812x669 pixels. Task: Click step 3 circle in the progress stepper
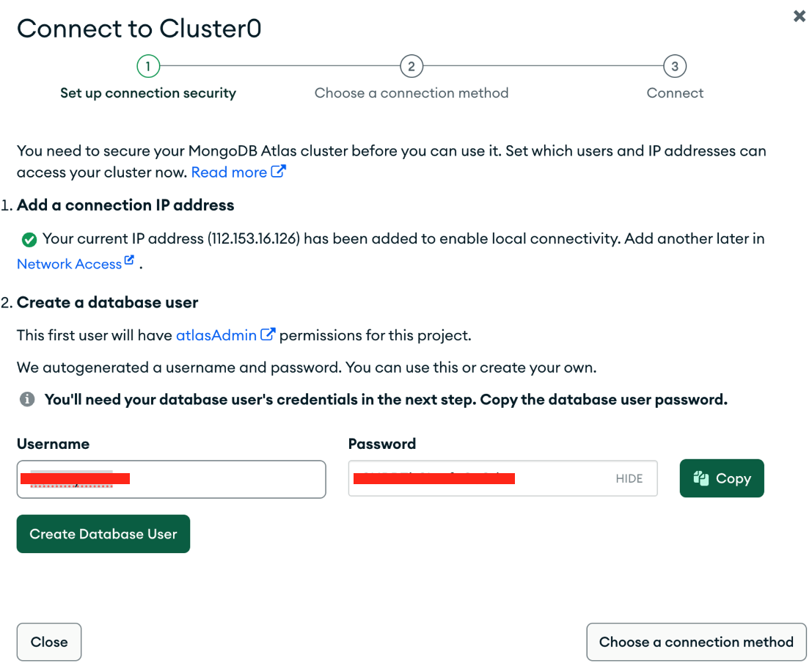coord(675,67)
